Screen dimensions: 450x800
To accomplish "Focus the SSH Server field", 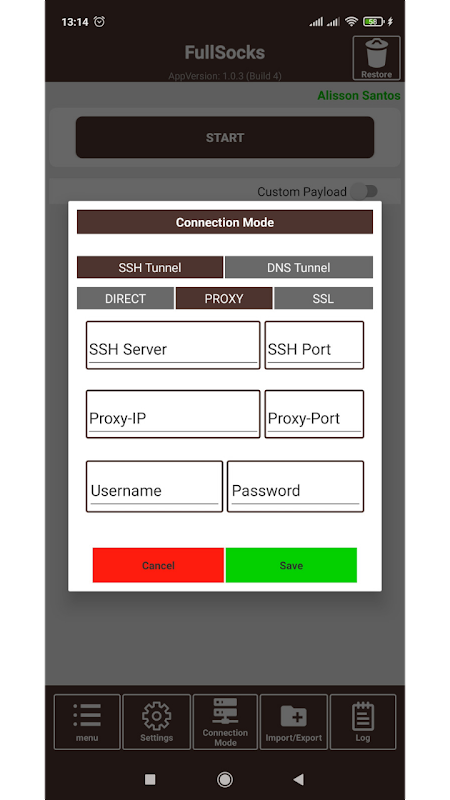I will coord(173,345).
